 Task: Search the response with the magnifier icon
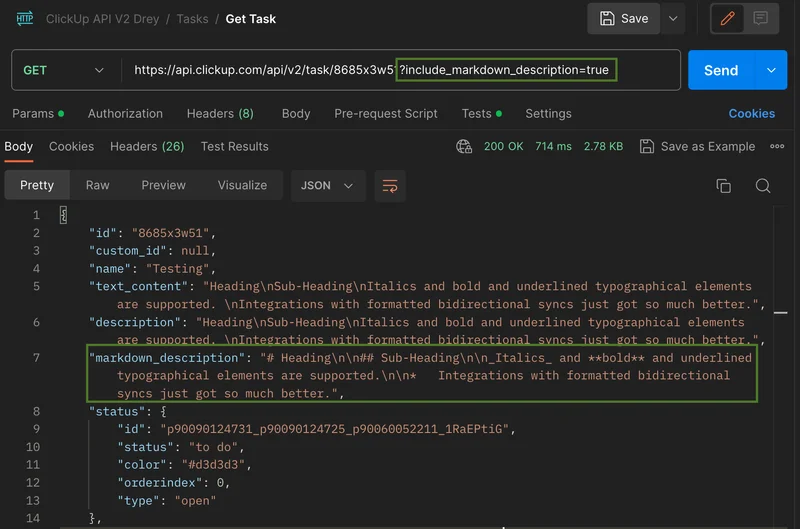pos(763,186)
